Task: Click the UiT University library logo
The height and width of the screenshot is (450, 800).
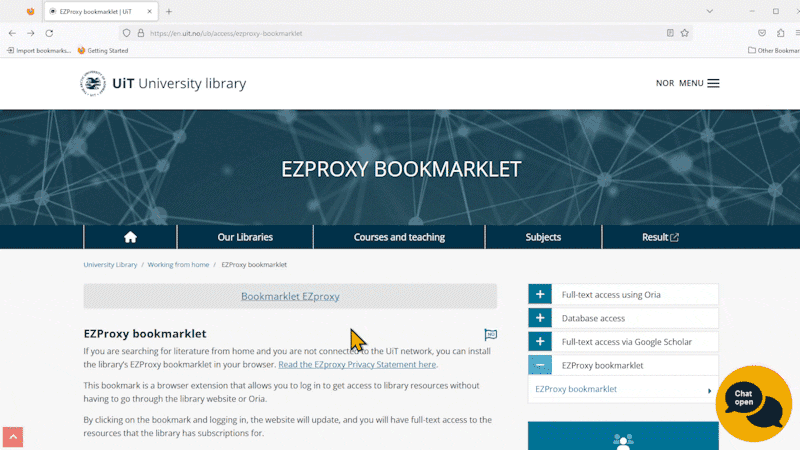Action: point(163,83)
